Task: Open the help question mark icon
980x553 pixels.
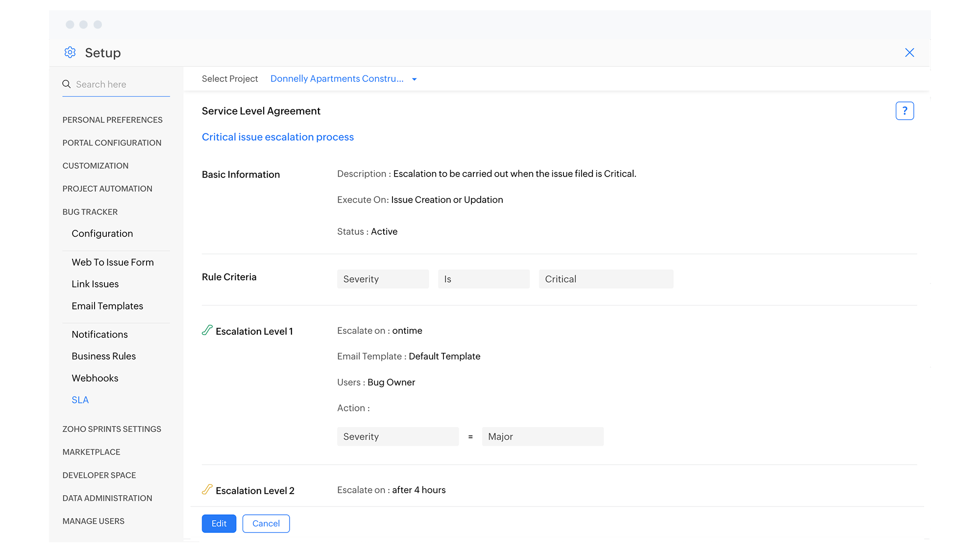Action: [905, 111]
